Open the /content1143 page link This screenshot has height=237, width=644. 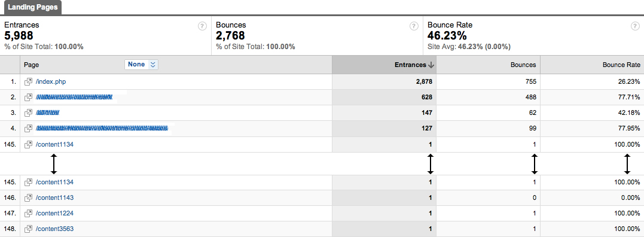coord(54,197)
